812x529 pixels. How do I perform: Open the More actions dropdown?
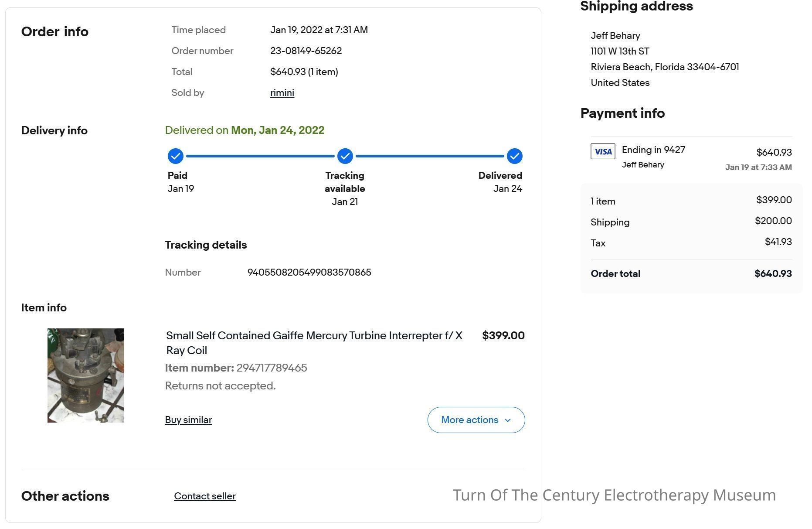click(x=476, y=420)
